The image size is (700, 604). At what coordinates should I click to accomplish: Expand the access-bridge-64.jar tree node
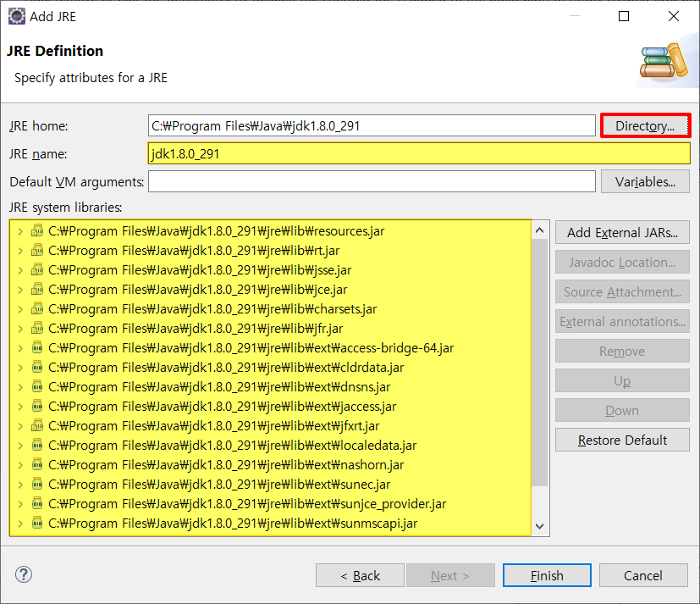(x=20, y=348)
